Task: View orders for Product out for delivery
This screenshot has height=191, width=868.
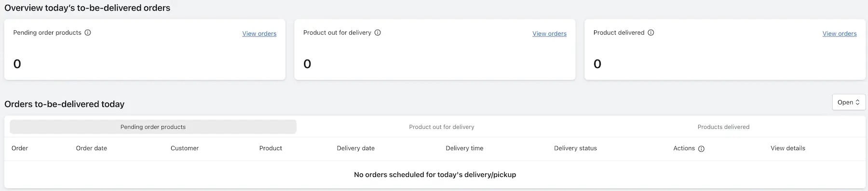Action: (x=549, y=34)
